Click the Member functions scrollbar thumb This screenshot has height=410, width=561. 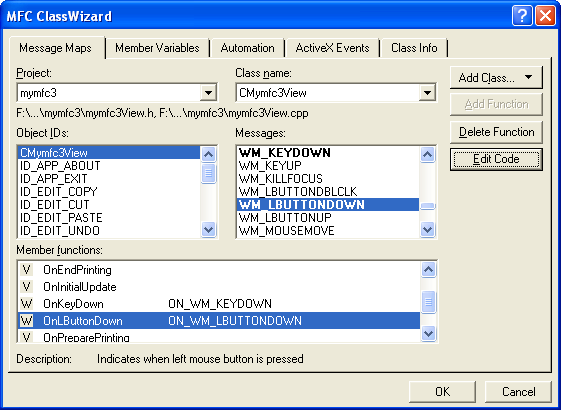(x=428, y=302)
